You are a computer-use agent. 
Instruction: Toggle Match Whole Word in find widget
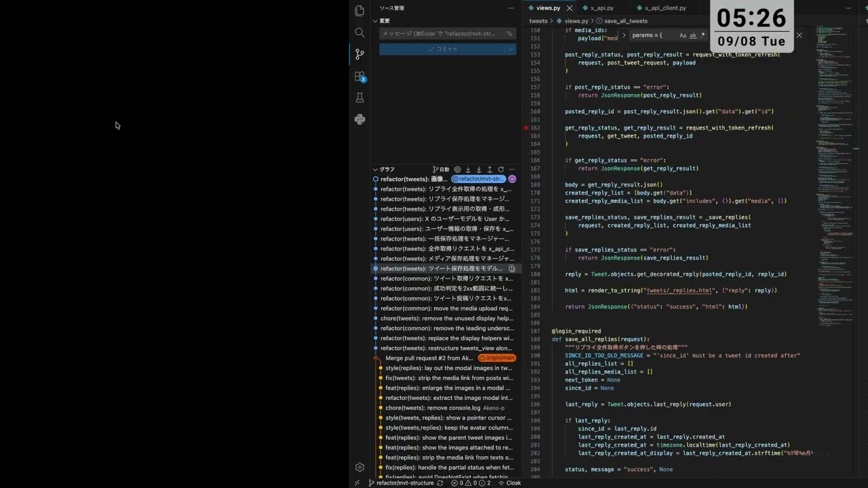click(x=693, y=35)
